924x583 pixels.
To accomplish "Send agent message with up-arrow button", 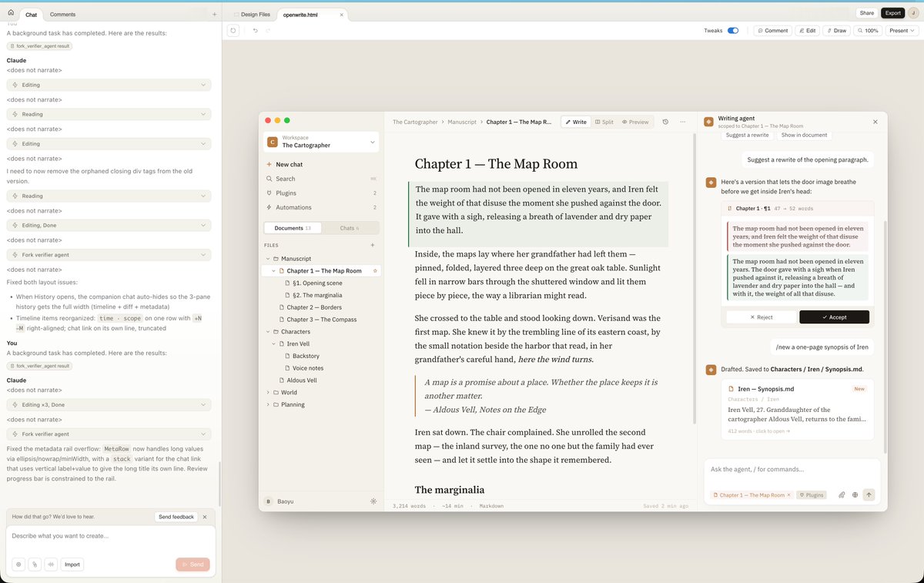I will (x=869, y=495).
